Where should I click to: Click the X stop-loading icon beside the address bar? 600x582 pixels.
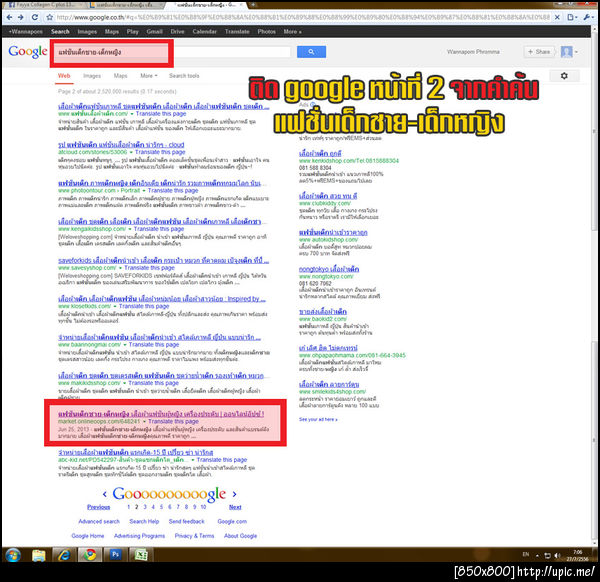[557, 17]
